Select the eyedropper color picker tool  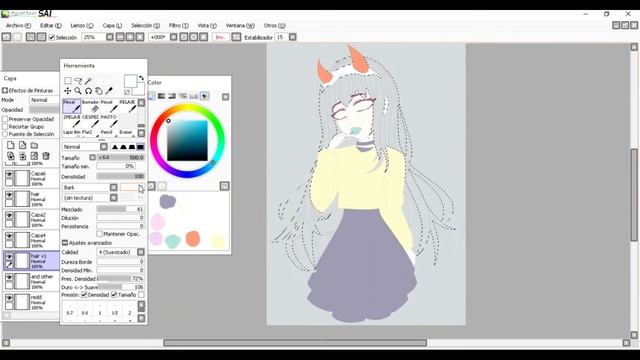109,91
